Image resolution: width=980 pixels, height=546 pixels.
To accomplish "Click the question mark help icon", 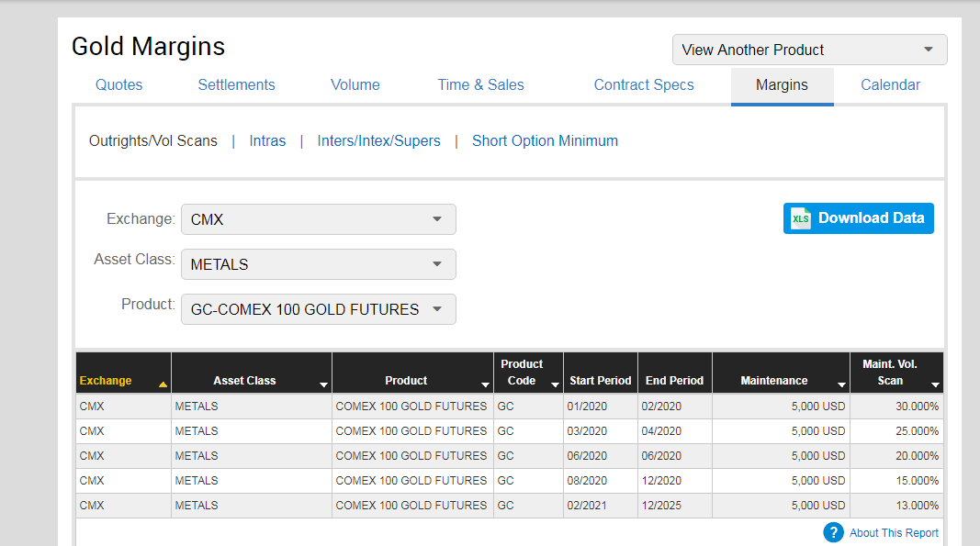I will point(833,532).
